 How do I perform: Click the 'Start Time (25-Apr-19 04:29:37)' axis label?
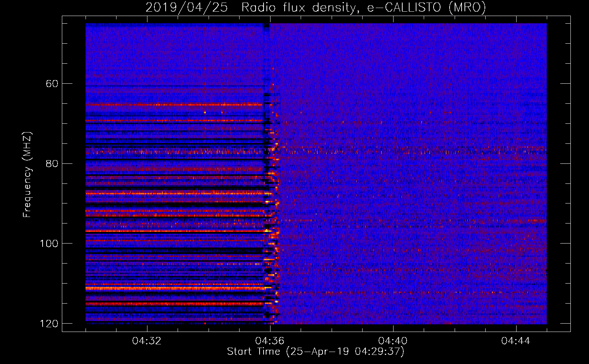(x=316, y=352)
